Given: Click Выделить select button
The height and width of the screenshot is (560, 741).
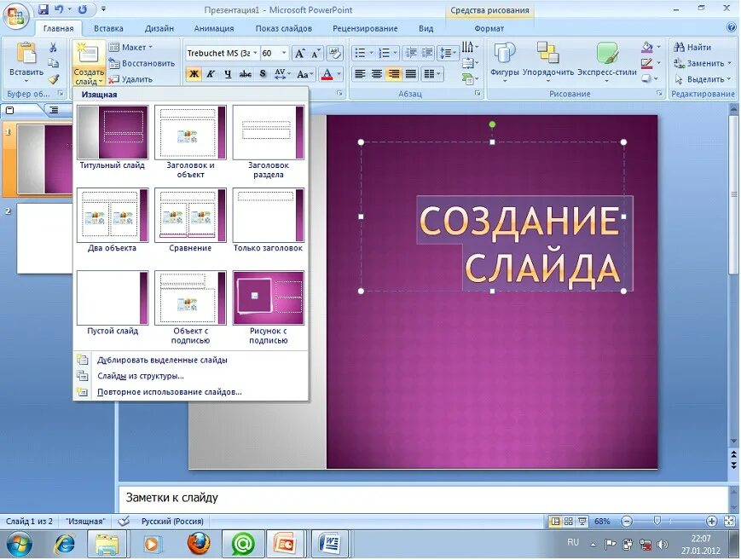Looking at the screenshot, I should (703, 79).
